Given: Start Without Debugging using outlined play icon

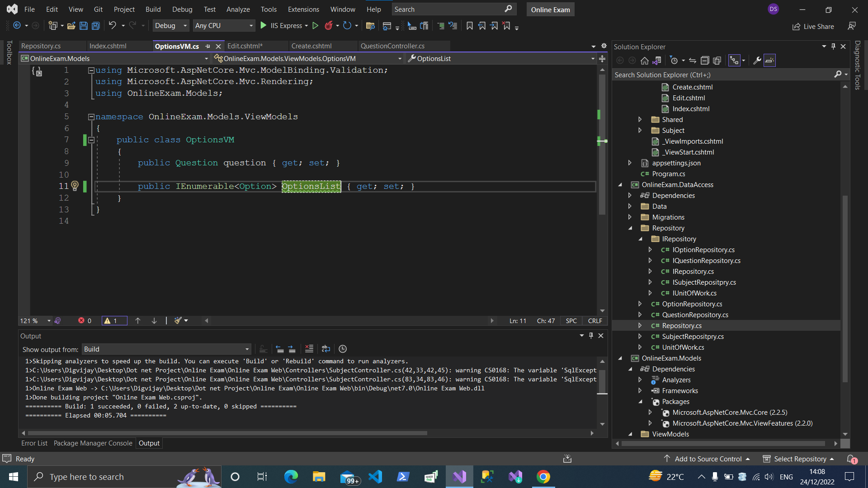Looking at the screenshot, I should 316,26.
